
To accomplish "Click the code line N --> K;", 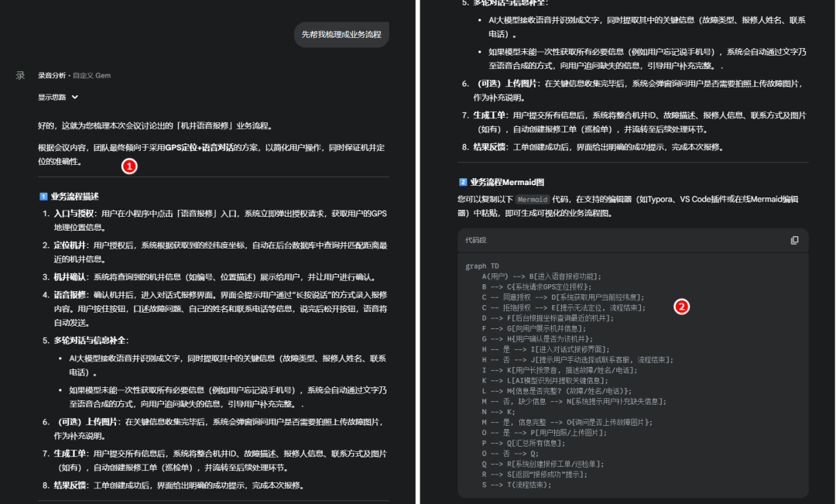I will [499, 412].
